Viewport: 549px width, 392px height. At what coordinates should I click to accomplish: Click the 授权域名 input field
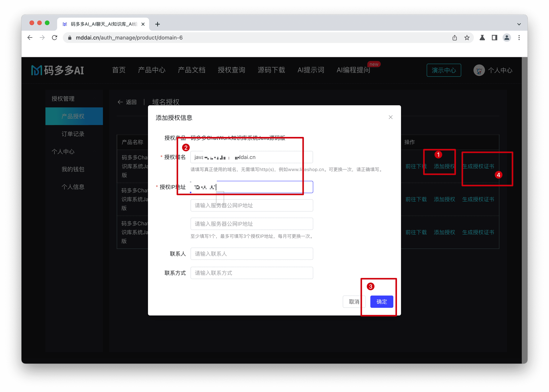pos(251,157)
